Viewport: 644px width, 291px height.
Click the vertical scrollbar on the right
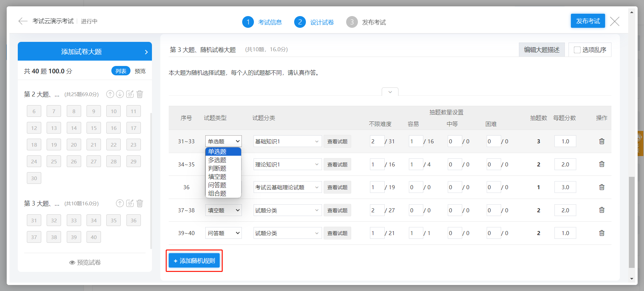pos(632,221)
